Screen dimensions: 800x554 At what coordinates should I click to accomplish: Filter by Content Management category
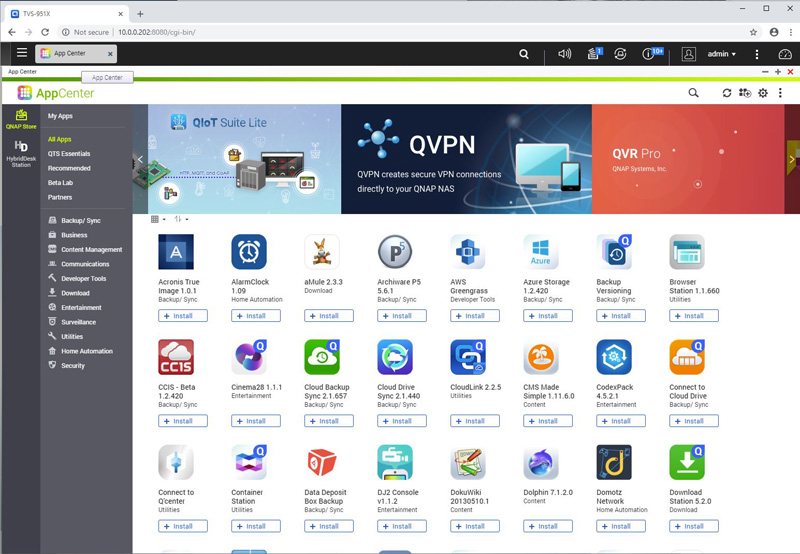pyautogui.click(x=85, y=249)
